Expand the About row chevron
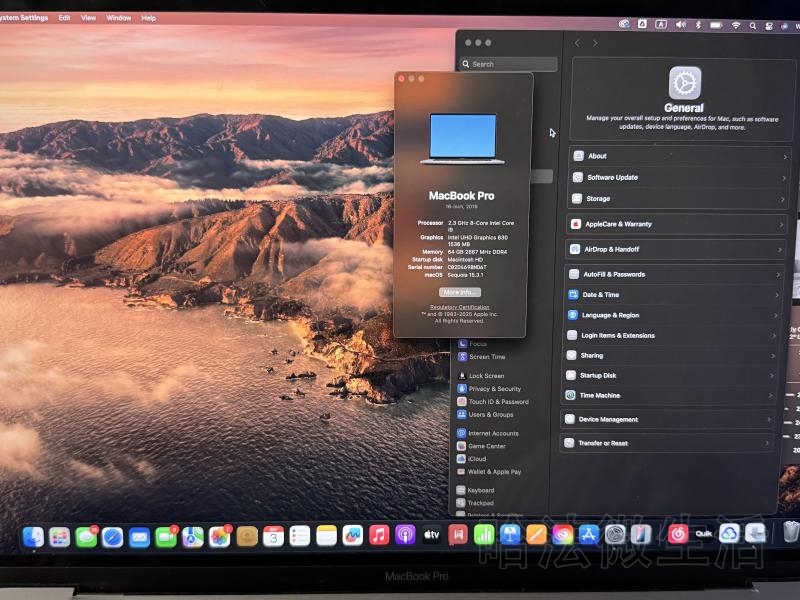The image size is (800, 600). tap(784, 157)
